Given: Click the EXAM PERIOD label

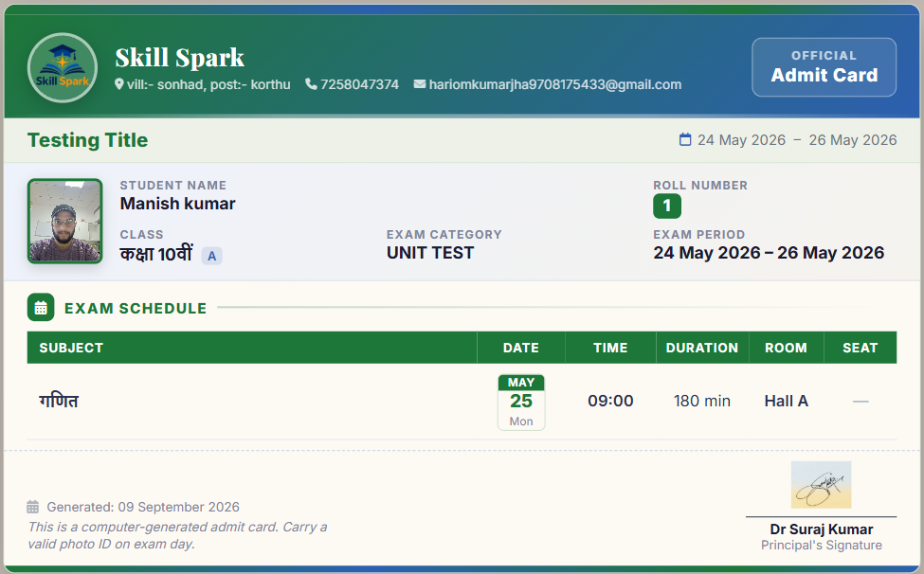Looking at the screenshot, I should pyautogui.click(x=698, y=235).
